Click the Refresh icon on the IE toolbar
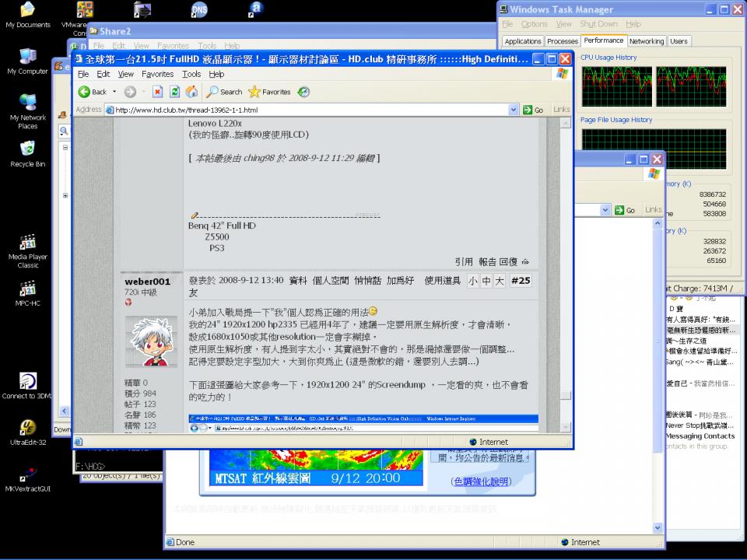 [x=174, y=92]
